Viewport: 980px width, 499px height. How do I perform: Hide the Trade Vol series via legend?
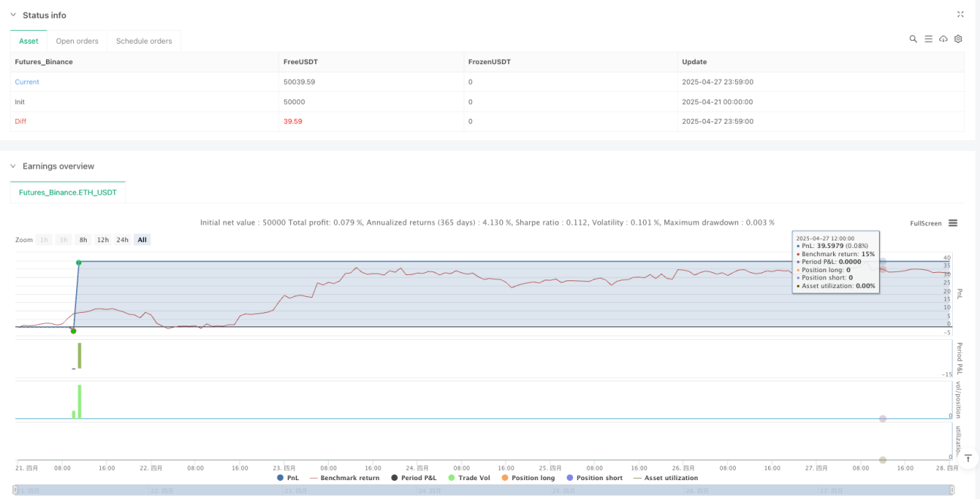coord(469,478)
